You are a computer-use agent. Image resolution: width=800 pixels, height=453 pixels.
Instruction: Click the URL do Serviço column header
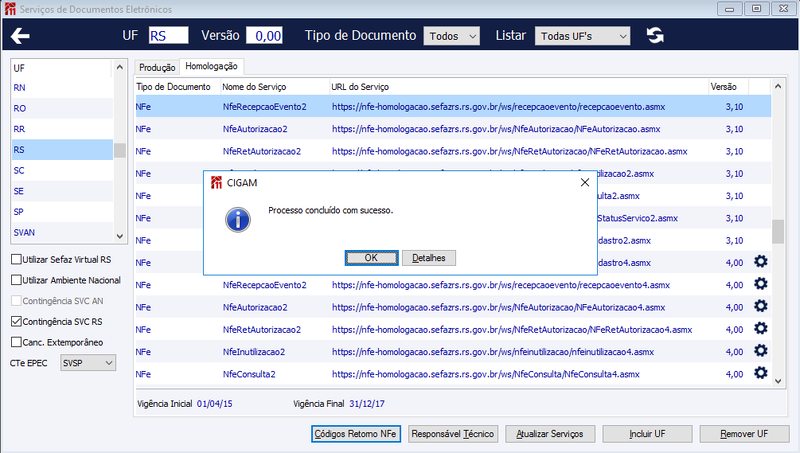pos(519,87)
